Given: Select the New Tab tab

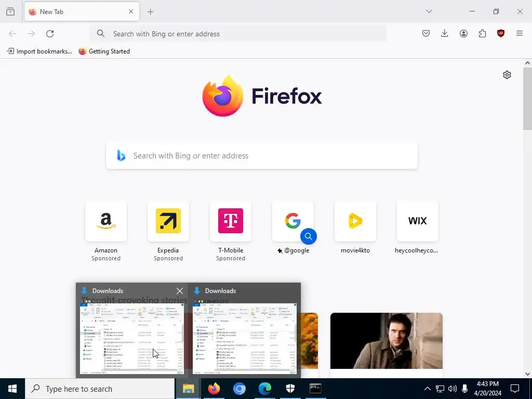Looking at the screenshot, I should [x=82, y=11].
